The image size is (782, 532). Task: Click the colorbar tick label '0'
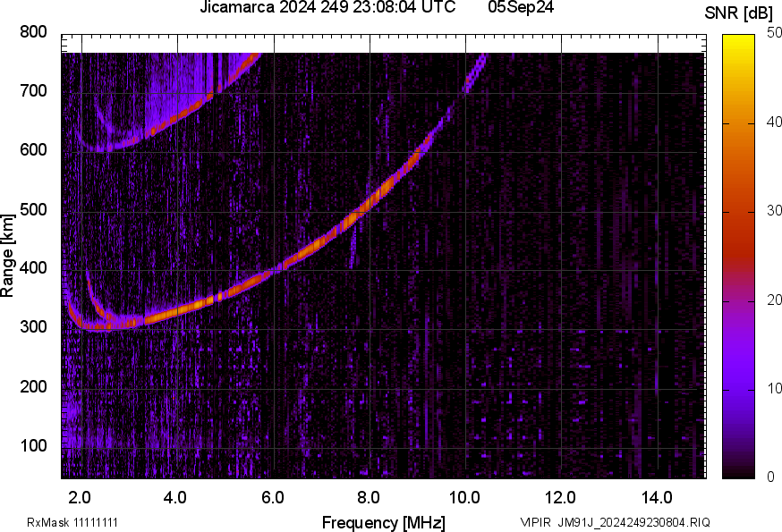click(x=770, y=477)
